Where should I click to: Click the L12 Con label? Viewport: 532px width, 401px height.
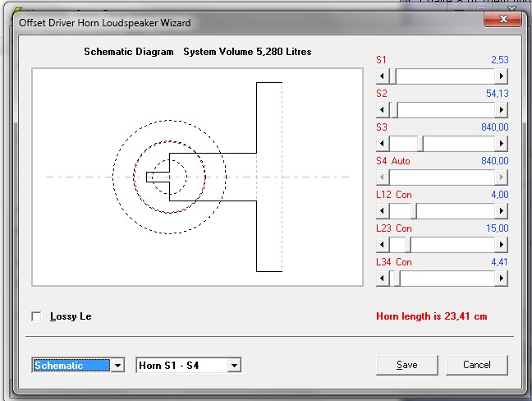[394, 195]
